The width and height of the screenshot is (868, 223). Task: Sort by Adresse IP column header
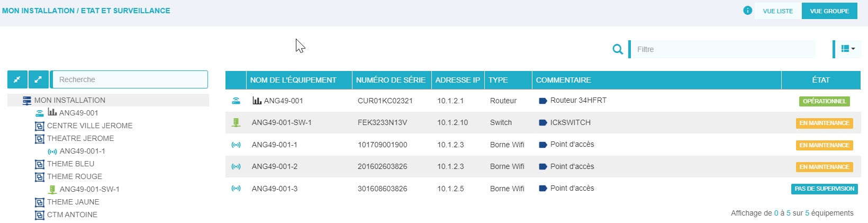point(457,80)
